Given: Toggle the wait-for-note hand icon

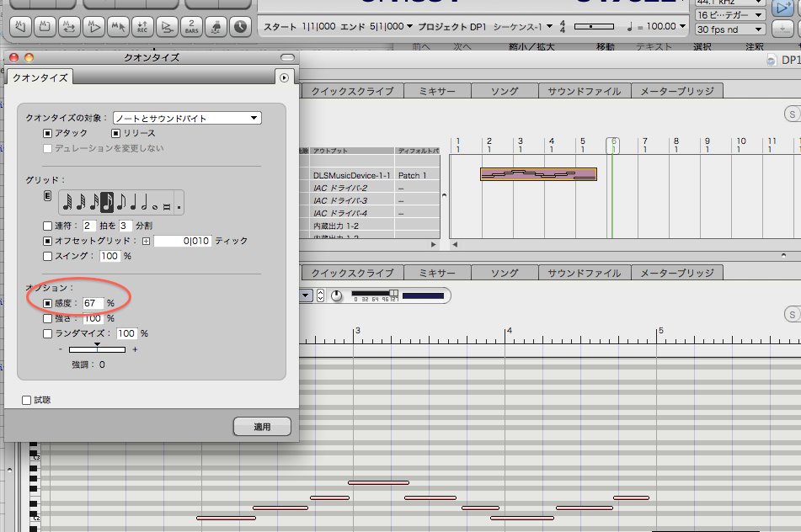Looking at the screenshot, I should pos(216,26).
